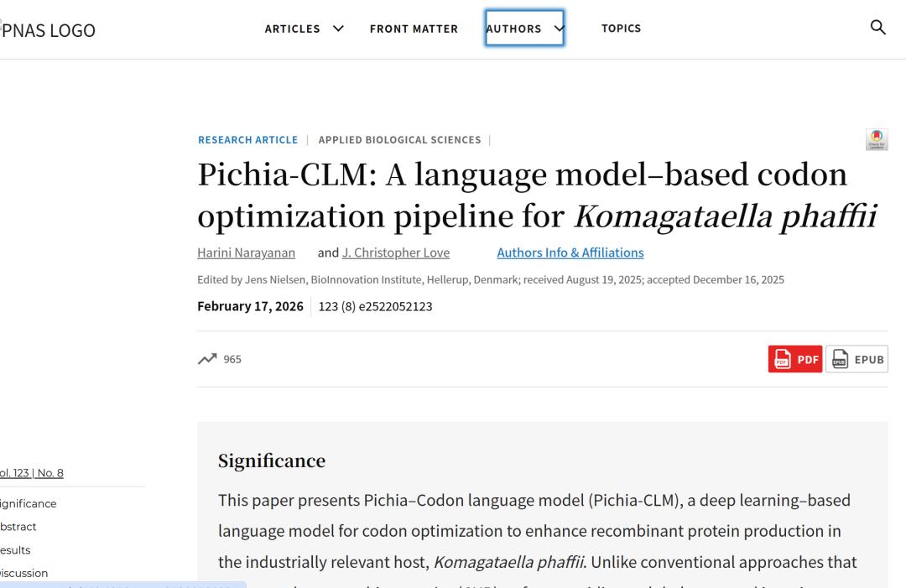Open the EPUB version of article
This screenshot has width=906, height=588.
tap(857, 359)
